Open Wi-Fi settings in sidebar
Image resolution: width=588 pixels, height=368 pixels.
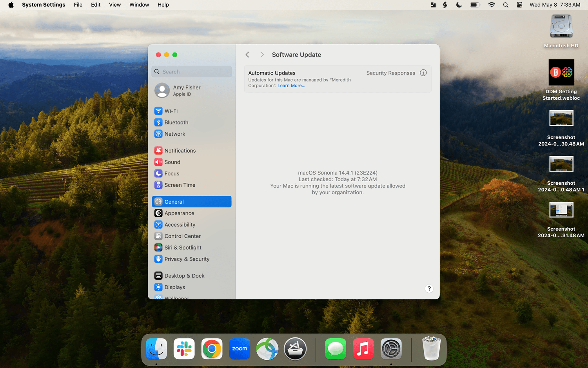point(171,111)
